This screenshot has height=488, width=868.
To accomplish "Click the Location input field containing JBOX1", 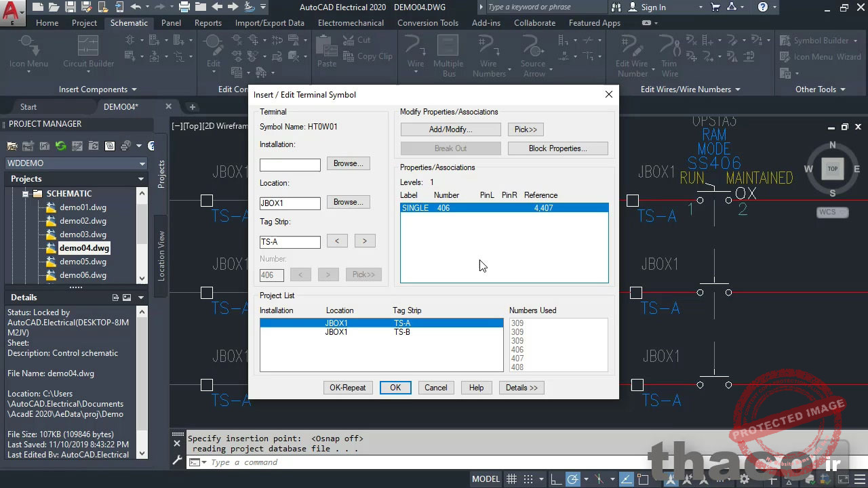I will click(x=290, y=203).
